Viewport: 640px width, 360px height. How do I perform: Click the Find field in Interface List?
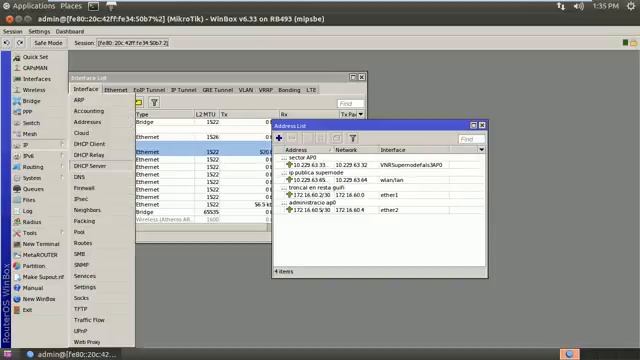(x=351, y=104)
